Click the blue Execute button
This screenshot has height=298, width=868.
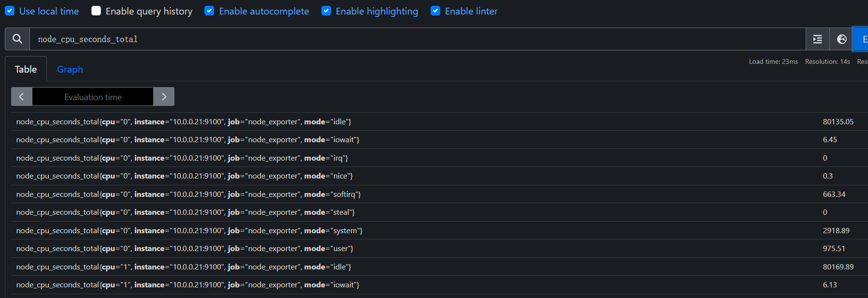861,39
